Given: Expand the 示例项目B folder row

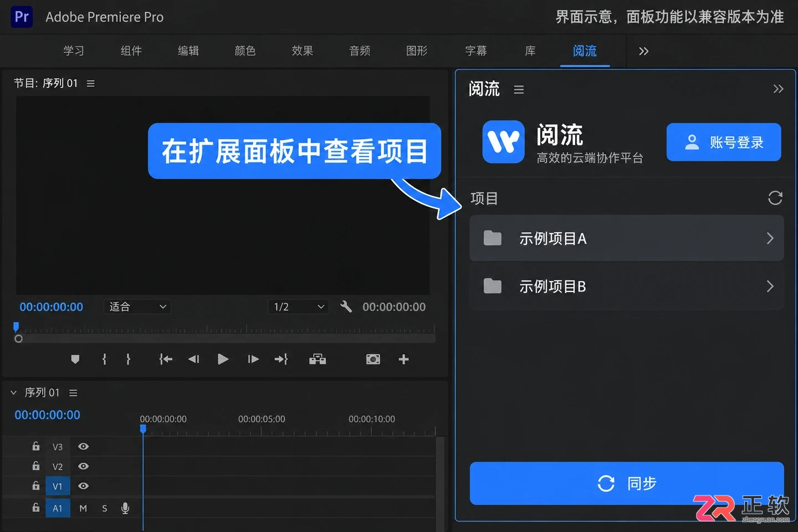Looking at the screenshot, I should pos(627,287).
